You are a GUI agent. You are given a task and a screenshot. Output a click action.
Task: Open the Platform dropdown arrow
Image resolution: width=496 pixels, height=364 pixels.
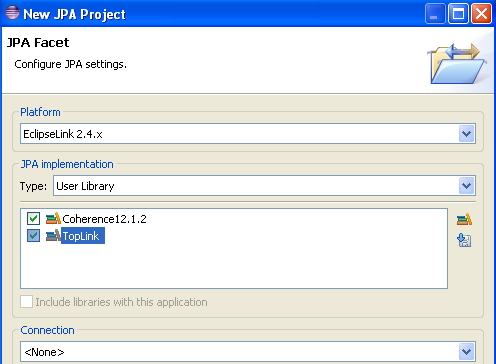tap(466, 134)
